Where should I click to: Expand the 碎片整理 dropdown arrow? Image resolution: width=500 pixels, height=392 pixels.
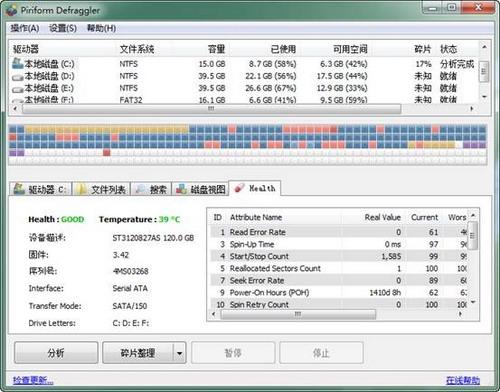click(179, 353)
